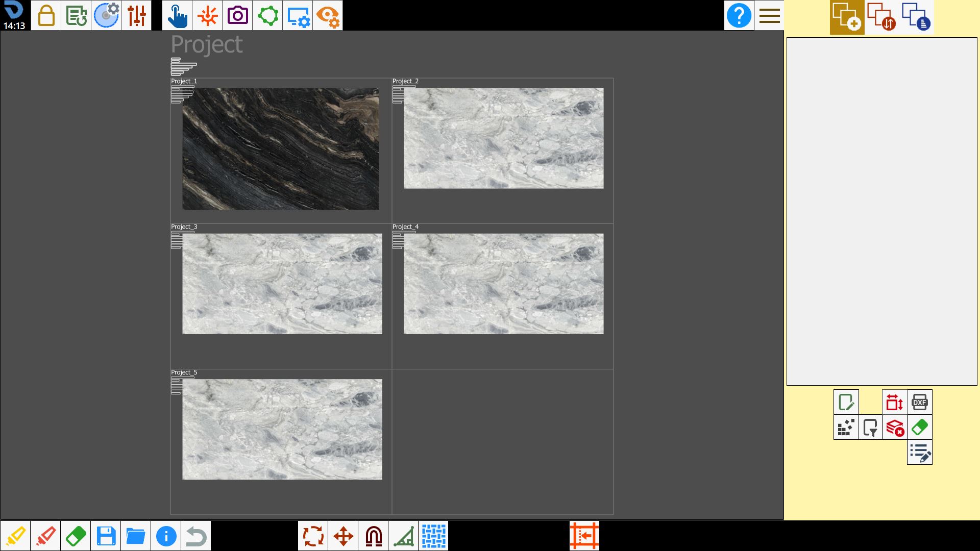Toggle the brick grid pattern icon
This screenshot has width=980, height=551.
pos(433,536)
